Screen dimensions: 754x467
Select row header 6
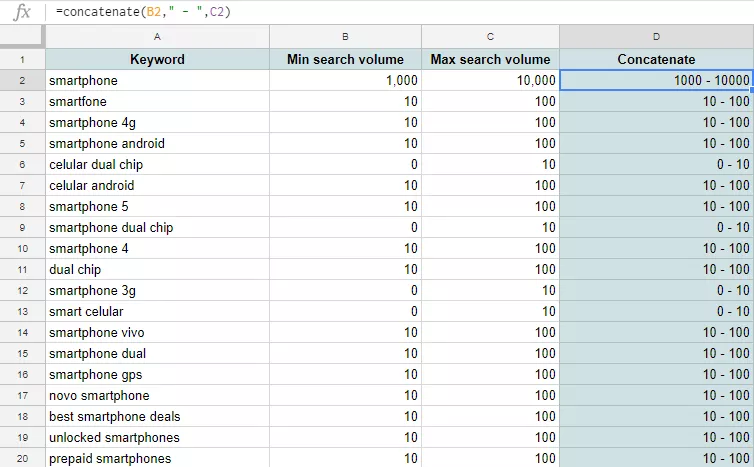tap(23, 164)
